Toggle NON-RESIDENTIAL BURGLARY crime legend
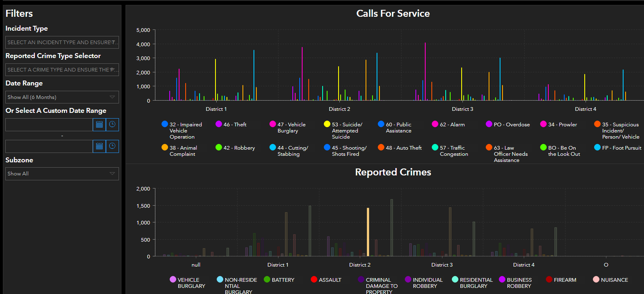Image resolution: width=644 pixels, height=294 pixels. click(237, 285)
